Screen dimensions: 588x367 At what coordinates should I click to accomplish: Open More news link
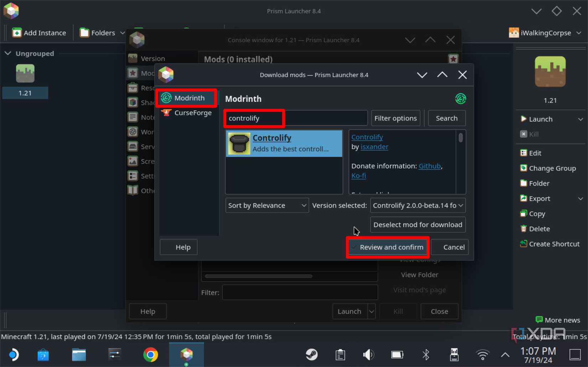558,320
